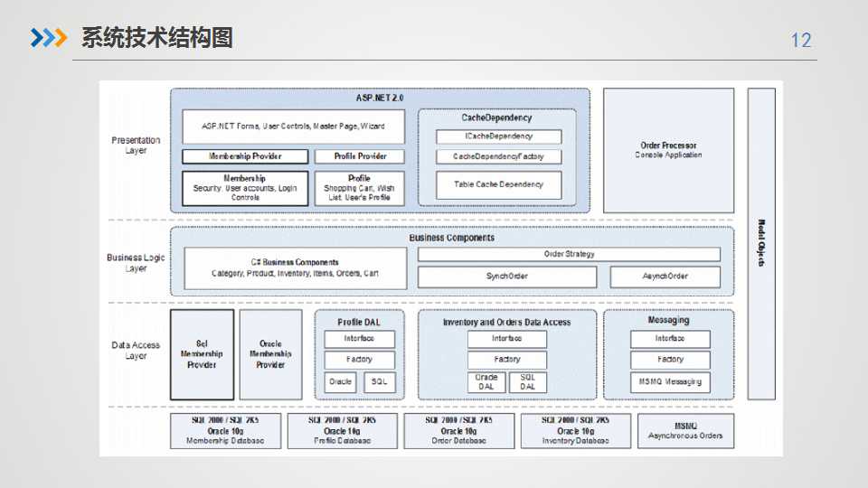Click the Messaging heading
Image resolution: width=868 pixels, height=488 pixels.
click(669, 320)
